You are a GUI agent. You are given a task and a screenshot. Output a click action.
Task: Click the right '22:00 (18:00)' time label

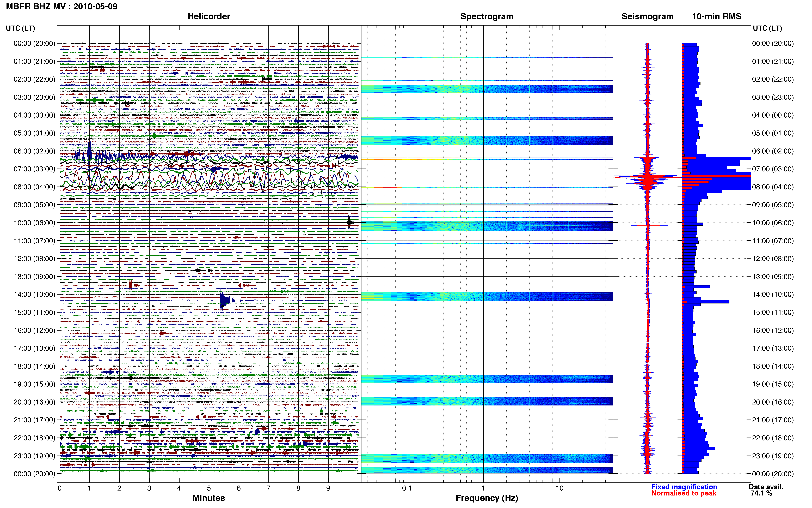point(773,438)
